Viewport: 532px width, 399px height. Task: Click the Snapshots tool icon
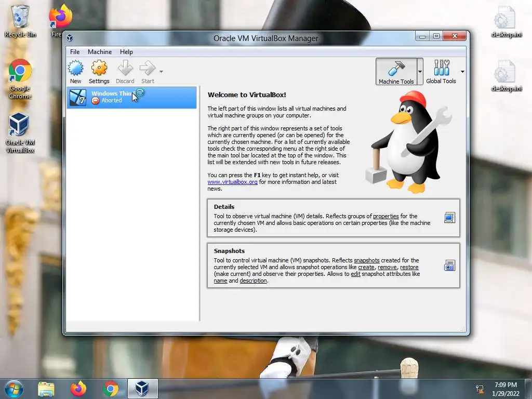(x=449, y=265)
